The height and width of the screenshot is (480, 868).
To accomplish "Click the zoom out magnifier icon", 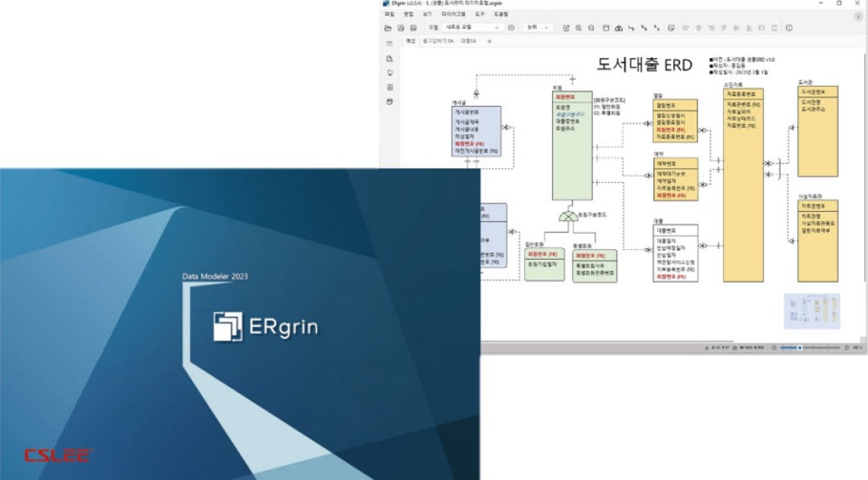I will point(591,27).
